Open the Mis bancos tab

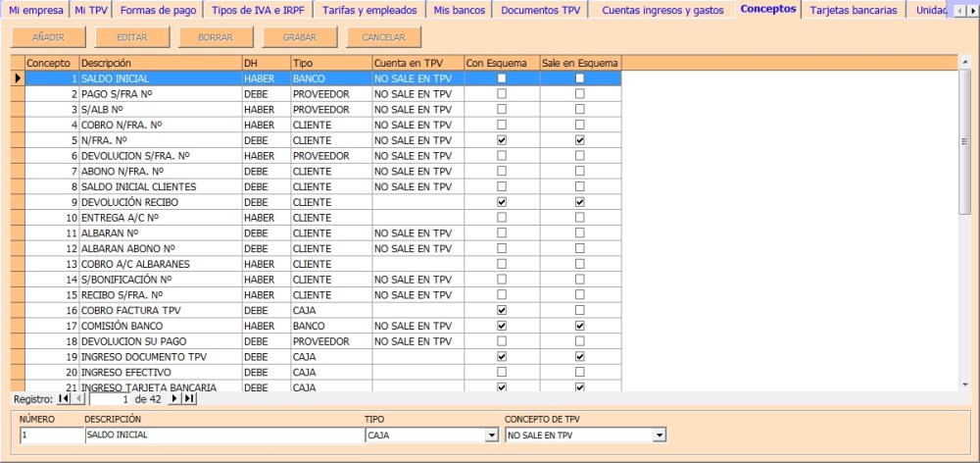coord(460,11)
